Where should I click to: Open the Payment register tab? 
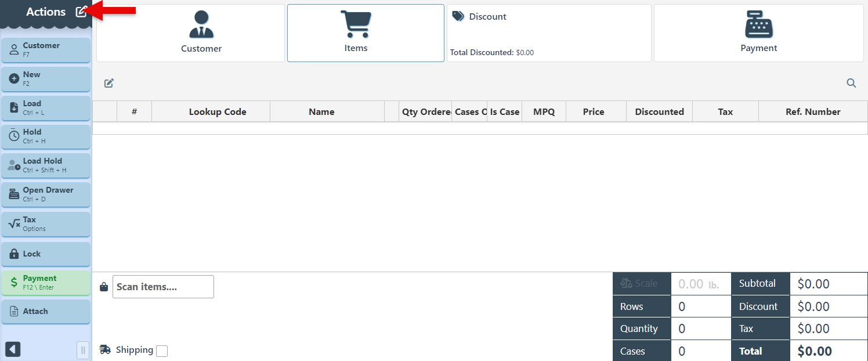click(x=758, y=33)
